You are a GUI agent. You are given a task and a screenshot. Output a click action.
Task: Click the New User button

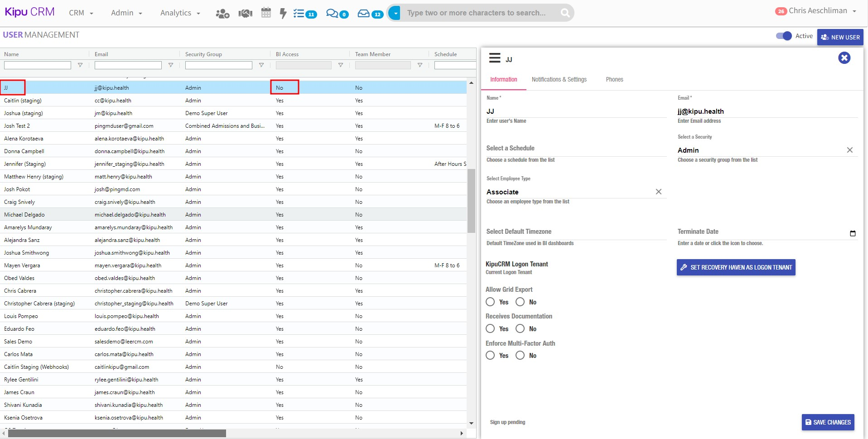pos(840,37)
